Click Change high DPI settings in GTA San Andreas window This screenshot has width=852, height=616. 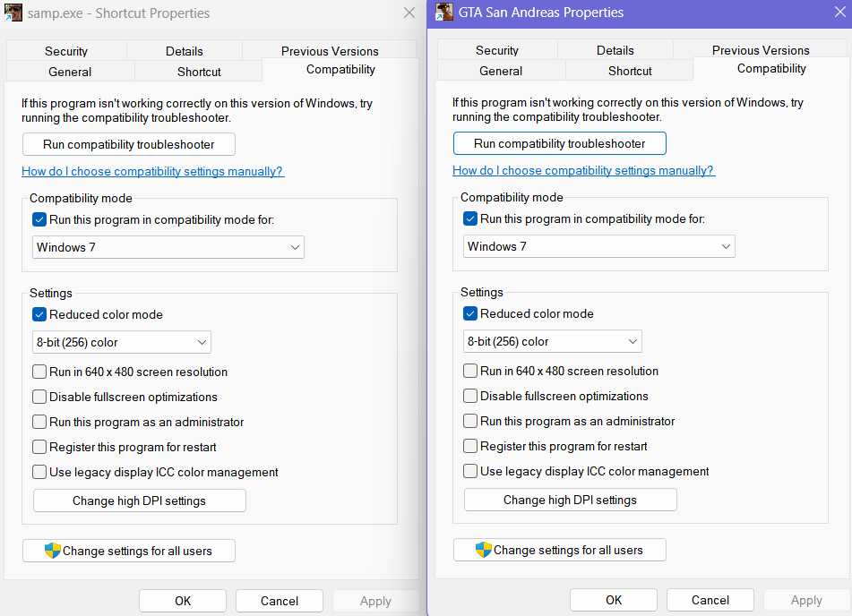[571, 500]
